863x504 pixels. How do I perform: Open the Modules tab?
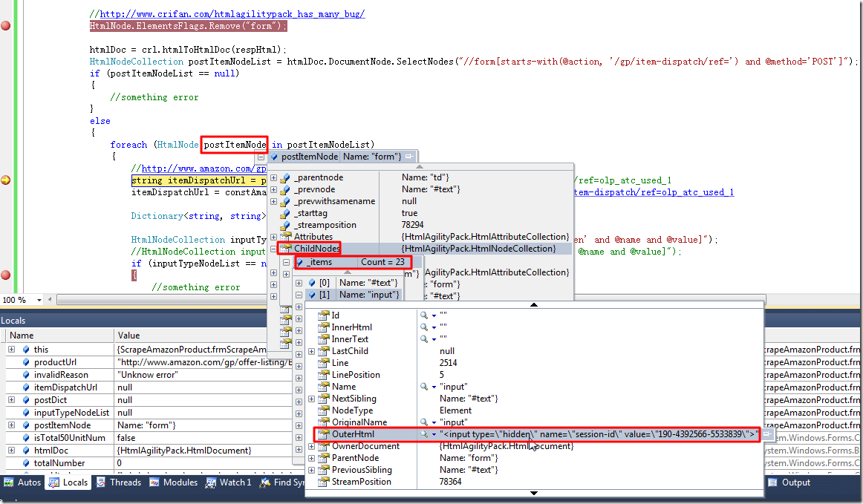click(173, 482)
